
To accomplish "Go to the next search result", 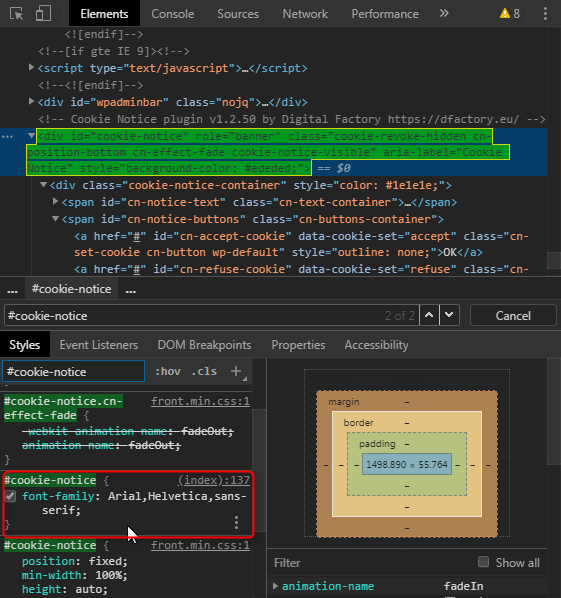I will (x=449, y=315).
